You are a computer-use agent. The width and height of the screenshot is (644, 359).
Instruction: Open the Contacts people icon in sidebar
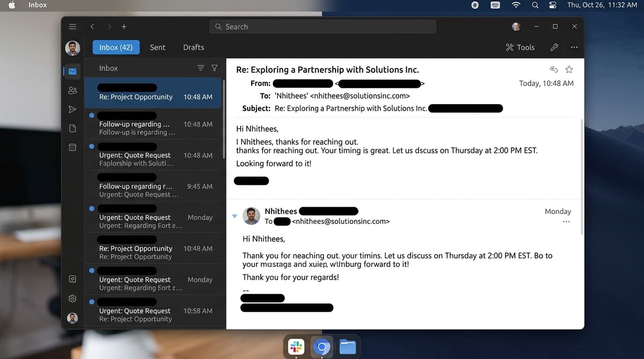click(73, 90)
